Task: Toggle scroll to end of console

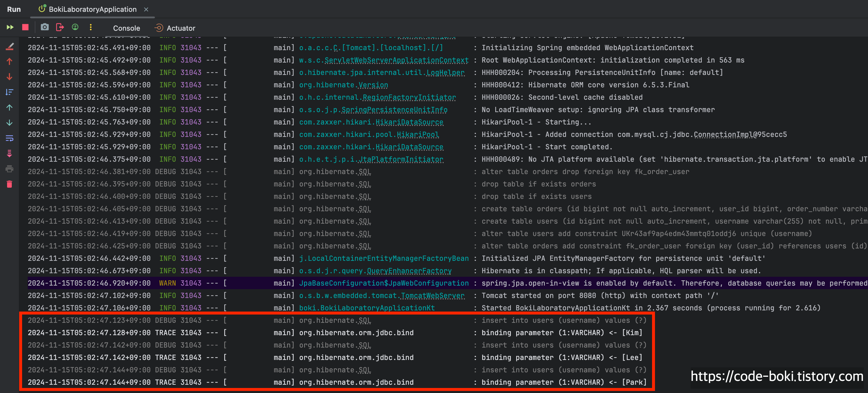Action: pyautogui.click(x=9, y=153)
